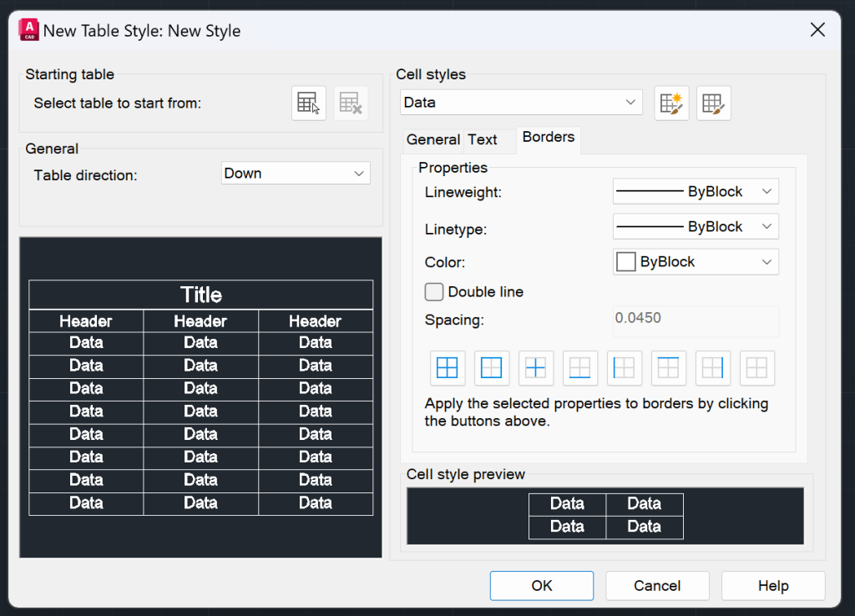Screen dimensions: 855x616
Task: Click the Right Border button
Action: 713,368
